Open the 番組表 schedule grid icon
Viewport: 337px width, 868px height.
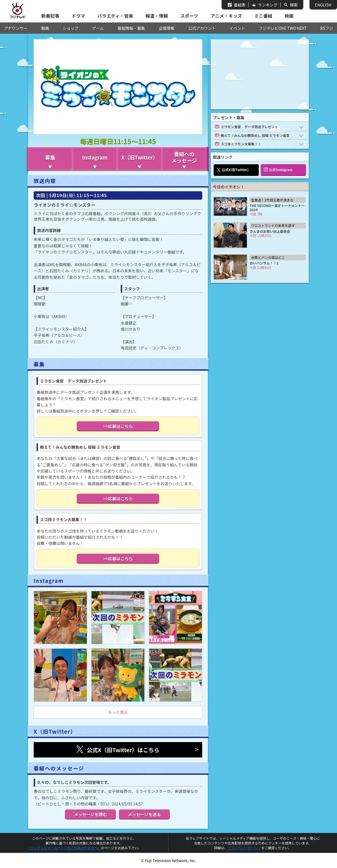pos(229,5)
